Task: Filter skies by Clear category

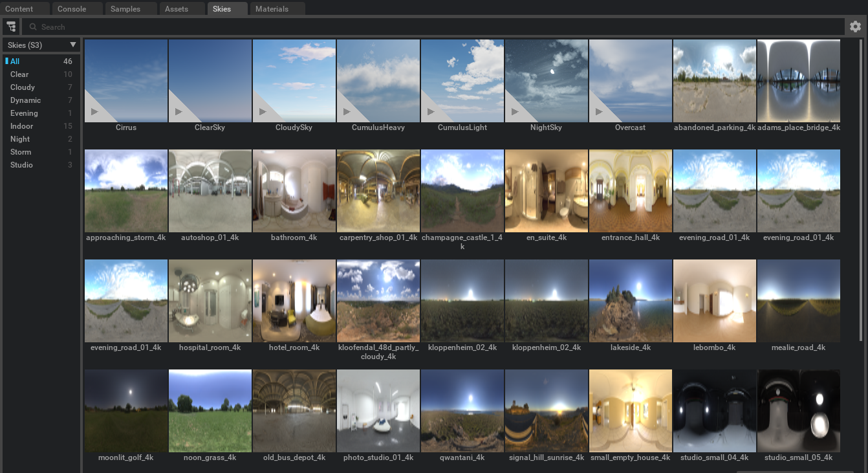Action: point(41,74)
